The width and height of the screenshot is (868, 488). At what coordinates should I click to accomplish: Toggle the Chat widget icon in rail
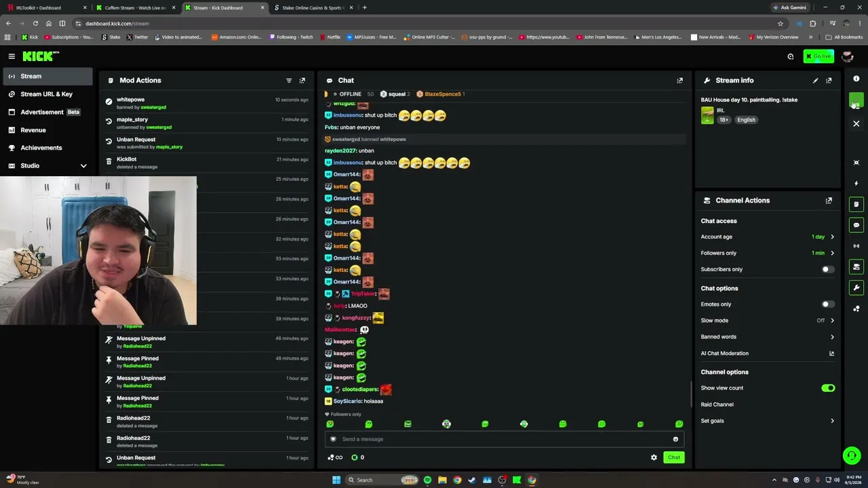[x=856, y=225]
